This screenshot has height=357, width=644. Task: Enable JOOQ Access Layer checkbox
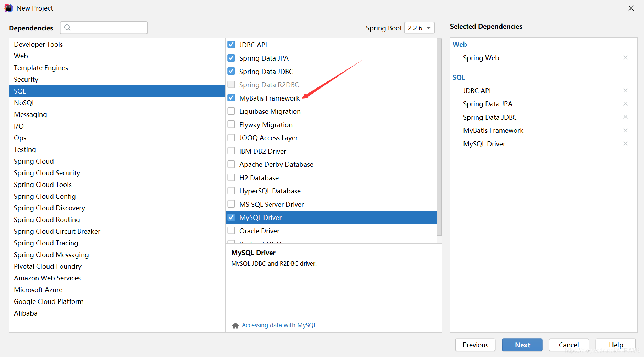[x=231, y=137]
